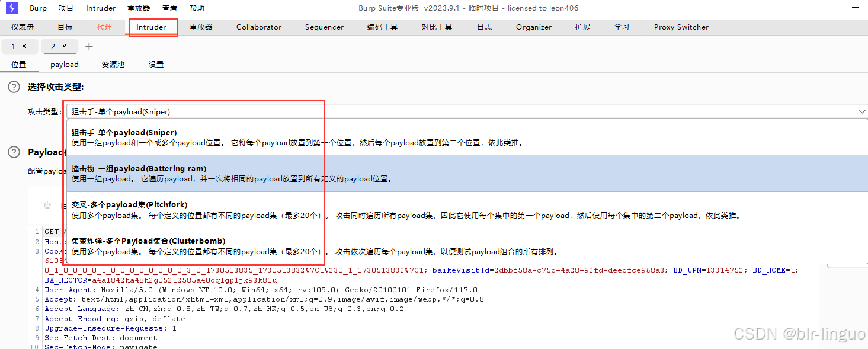Choose 撞击物 Battering ram attack type

(x=468, y=173)
